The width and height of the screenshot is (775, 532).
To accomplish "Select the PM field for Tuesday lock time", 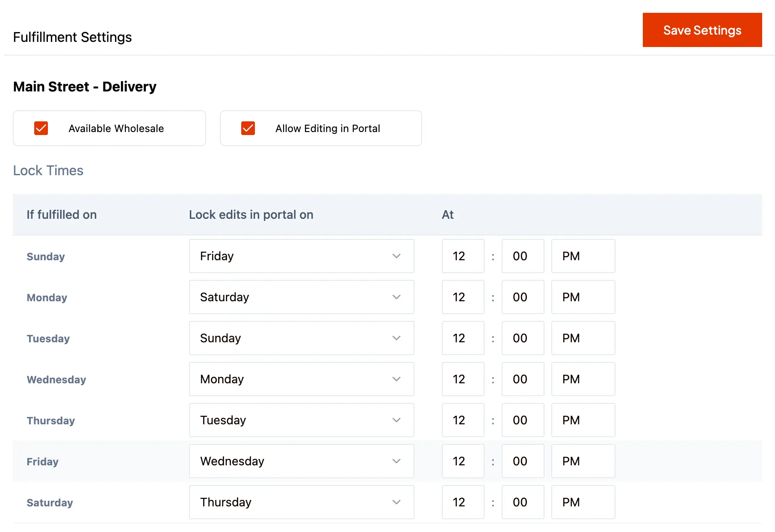I will pos(583,338).
